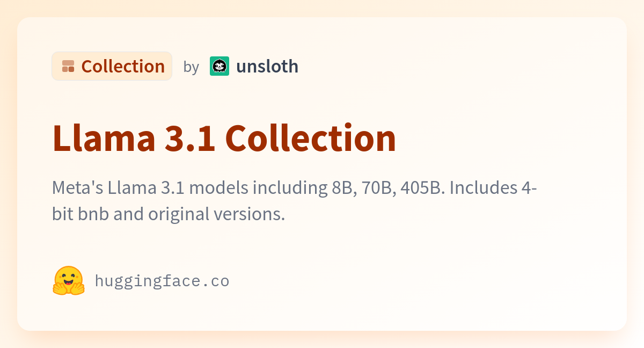Click the Collection grid icon in the badge
The image size is (644, 348).
68,66
